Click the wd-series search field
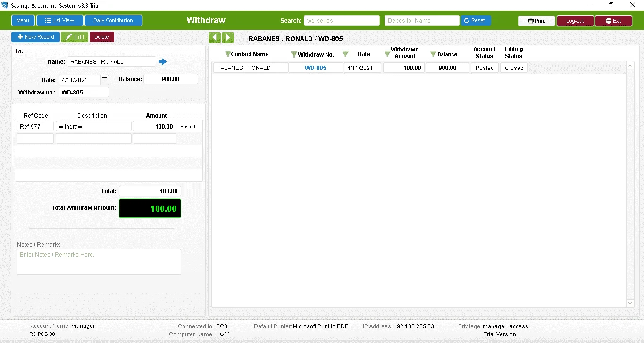Image resolution: width=644 pixels, height=343 pixels. click(342, 20)
